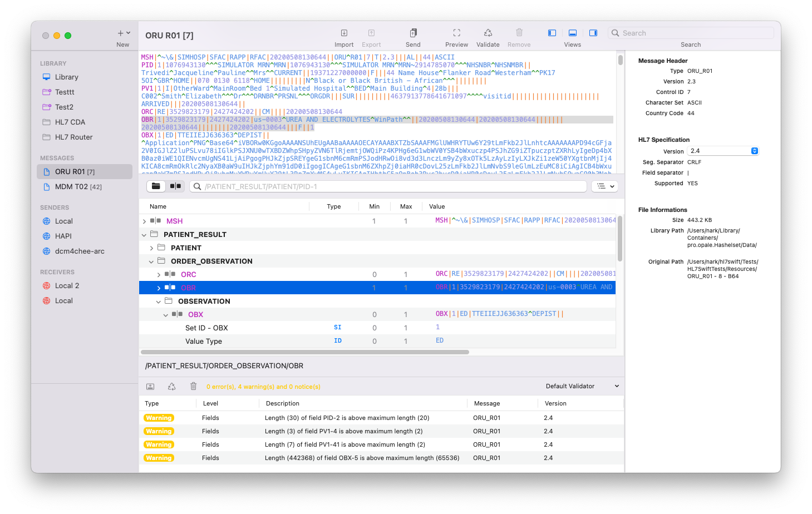Click the revalidate icon in the validation bar

172,387
